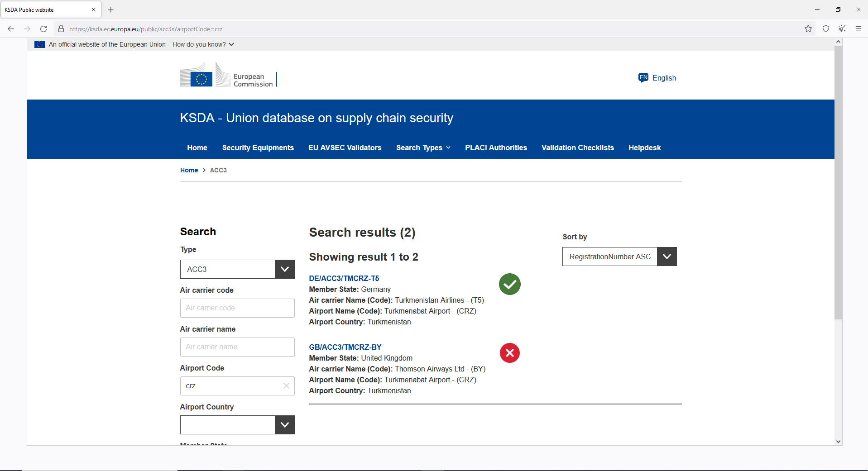This screenshot has width=868, height=471.
Task: Expand the Sort by RegistrationNumber ASC dropdown
Action: [x=619, y=257]
